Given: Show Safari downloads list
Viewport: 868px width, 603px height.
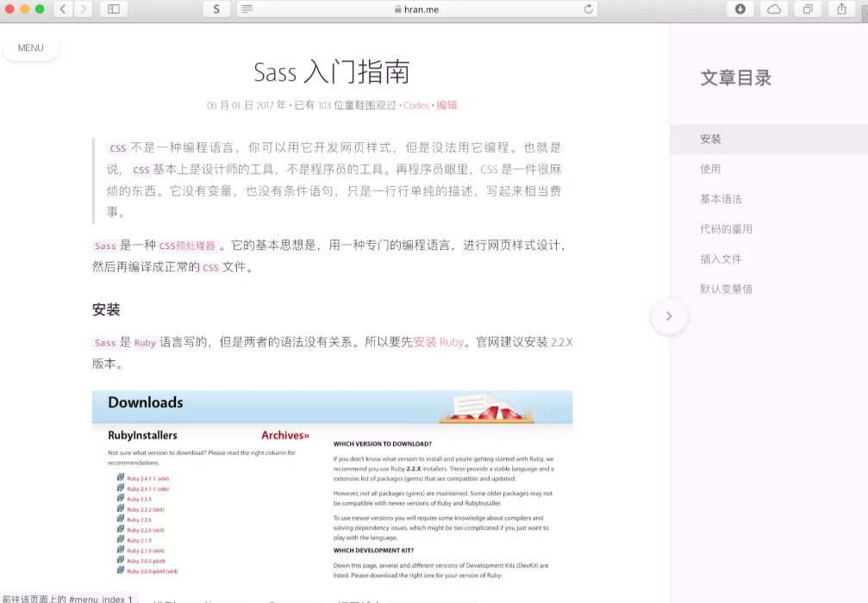Looking at the screenshot, I should tap(740, 9).
